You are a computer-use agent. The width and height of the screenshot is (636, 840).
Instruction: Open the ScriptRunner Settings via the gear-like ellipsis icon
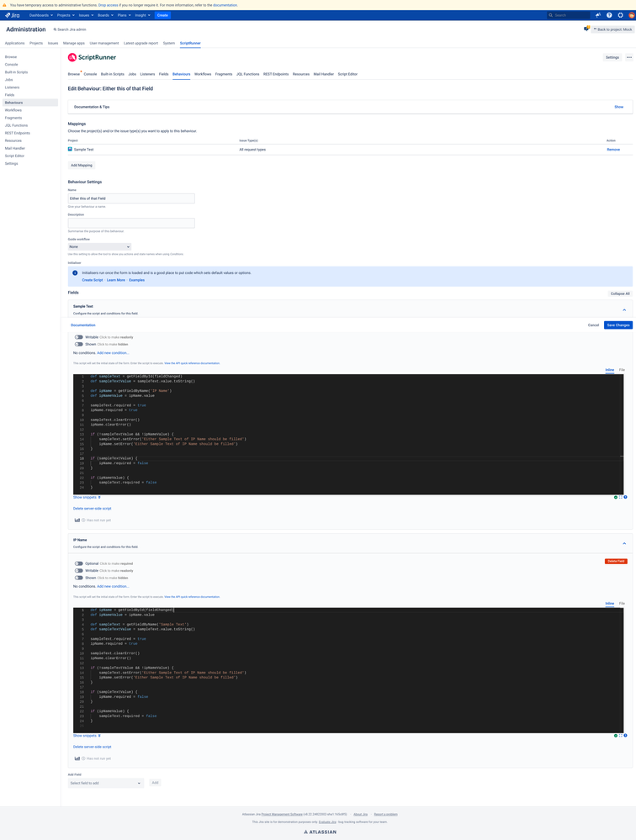(x=629, y=56)
